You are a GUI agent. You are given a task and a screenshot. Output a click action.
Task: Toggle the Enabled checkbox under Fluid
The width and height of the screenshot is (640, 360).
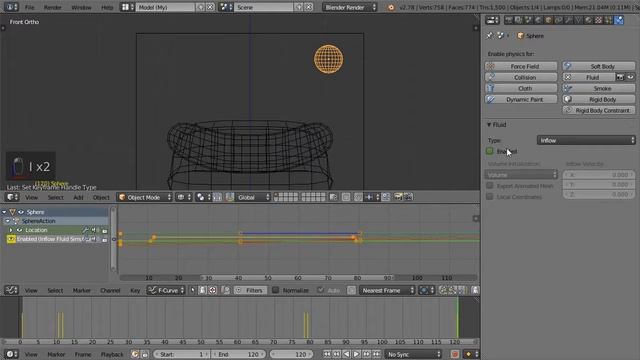[489, 151]
